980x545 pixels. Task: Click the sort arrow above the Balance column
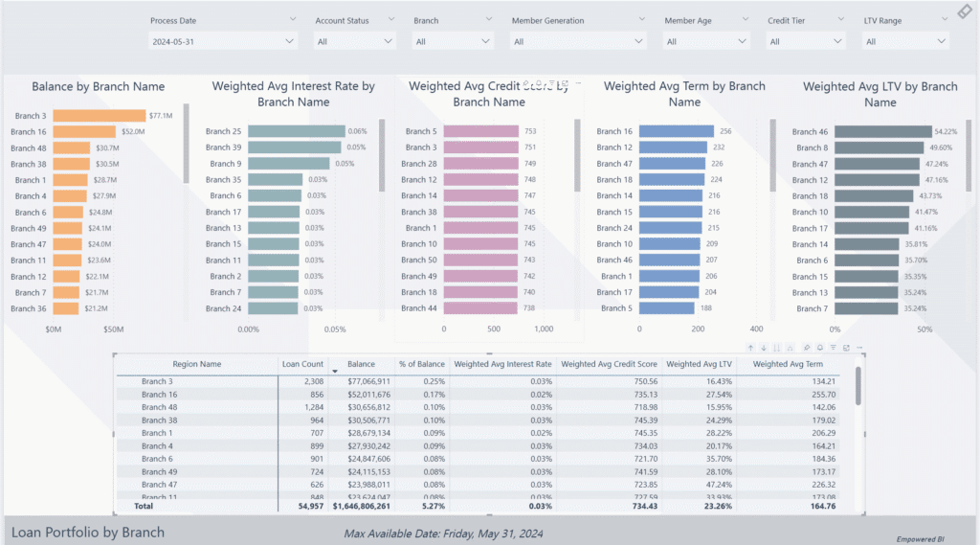pyautogui.click(x=335, y=371)
